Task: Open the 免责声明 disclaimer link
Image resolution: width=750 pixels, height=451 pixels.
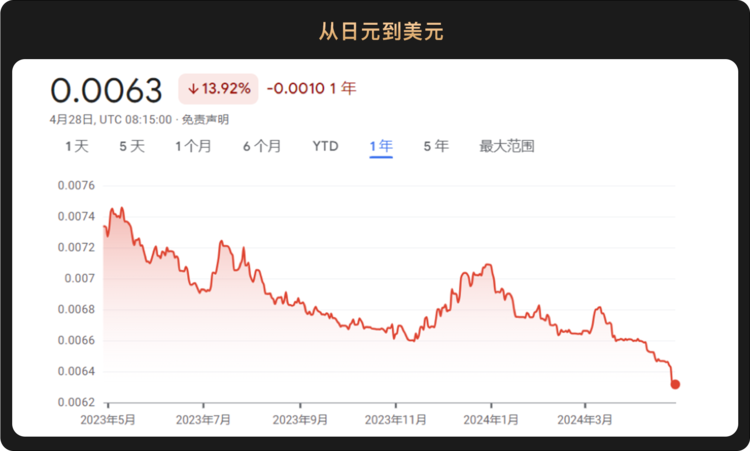Action: (205, 120)
